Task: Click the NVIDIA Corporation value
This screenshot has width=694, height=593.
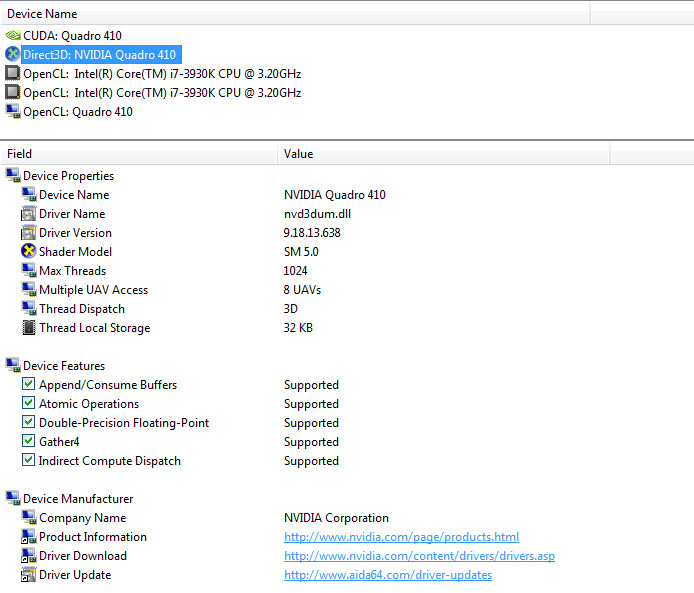Action: [336, 518]
